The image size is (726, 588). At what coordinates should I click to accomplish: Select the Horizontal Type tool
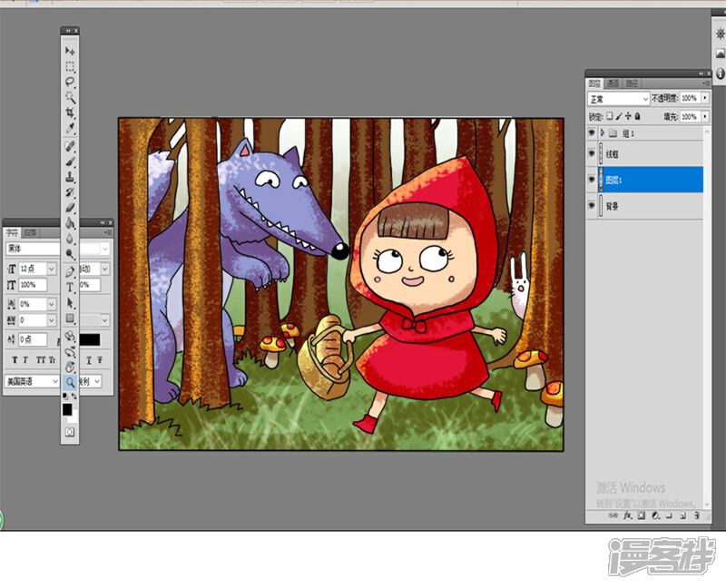click(x=69, y=287)
